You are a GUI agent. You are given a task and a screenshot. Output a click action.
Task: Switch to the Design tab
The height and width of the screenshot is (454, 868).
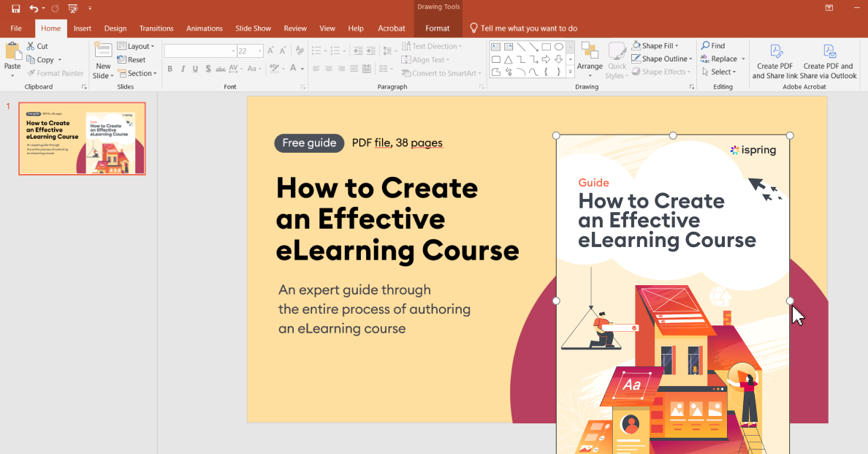coord(115,29)
